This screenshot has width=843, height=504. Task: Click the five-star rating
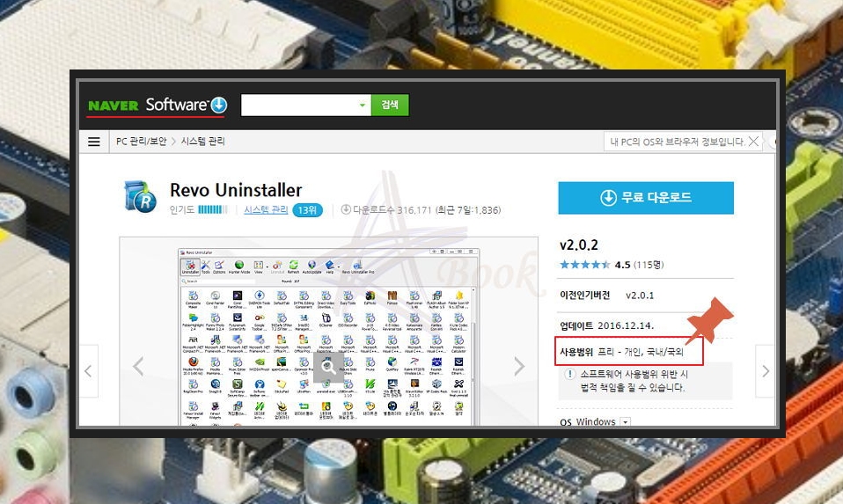click(585, 265)
